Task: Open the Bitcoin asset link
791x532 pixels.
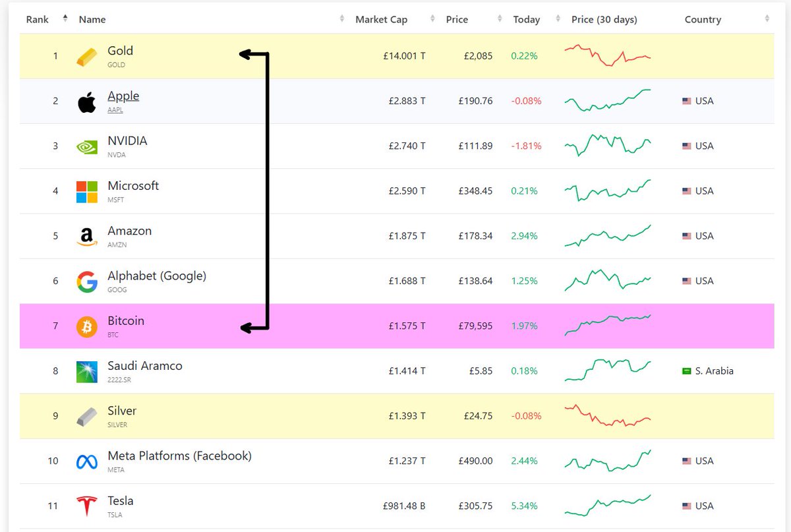Action: point(126,321)
